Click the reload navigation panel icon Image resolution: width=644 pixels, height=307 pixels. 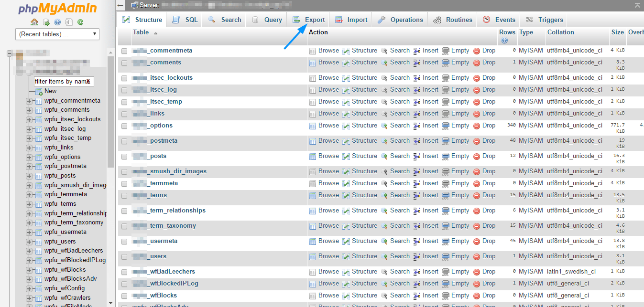pos(80,22)
